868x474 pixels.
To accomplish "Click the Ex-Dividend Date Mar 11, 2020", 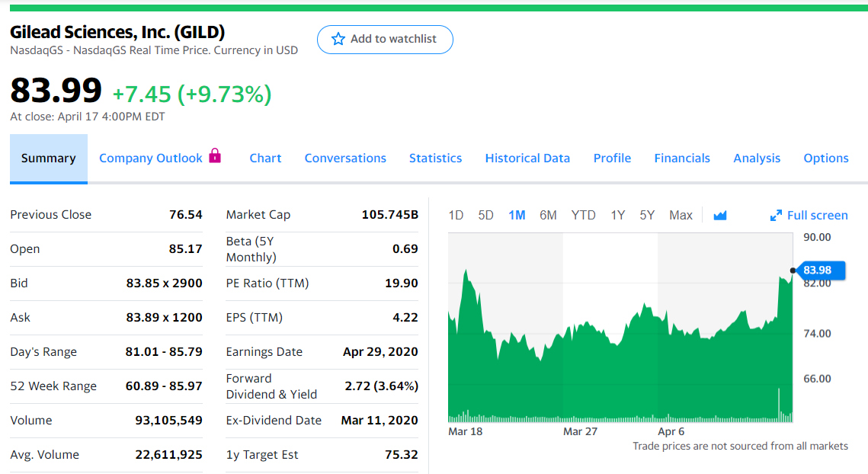I will point(380,421).
